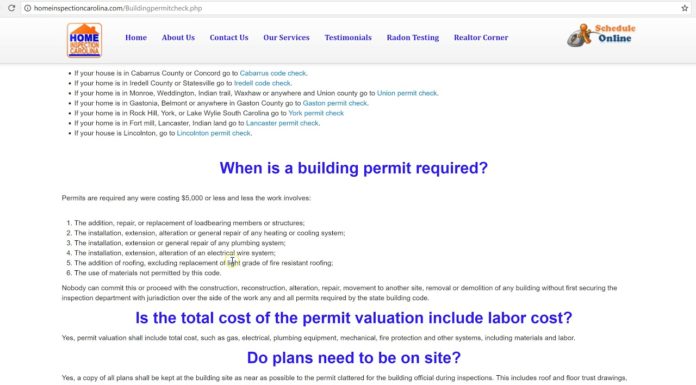This screenshot has height=385, width=696.
Task: Go to About Us page
Action: point(178,38)
